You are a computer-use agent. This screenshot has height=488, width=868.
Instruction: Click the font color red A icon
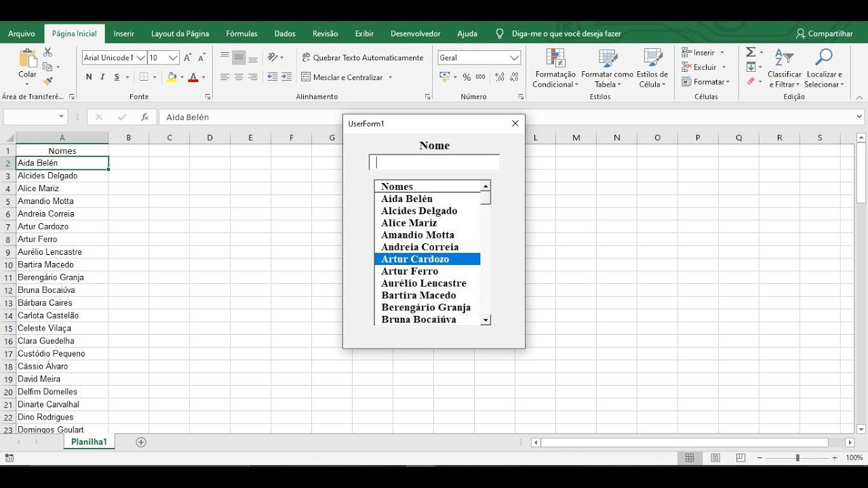click(193, 77)
